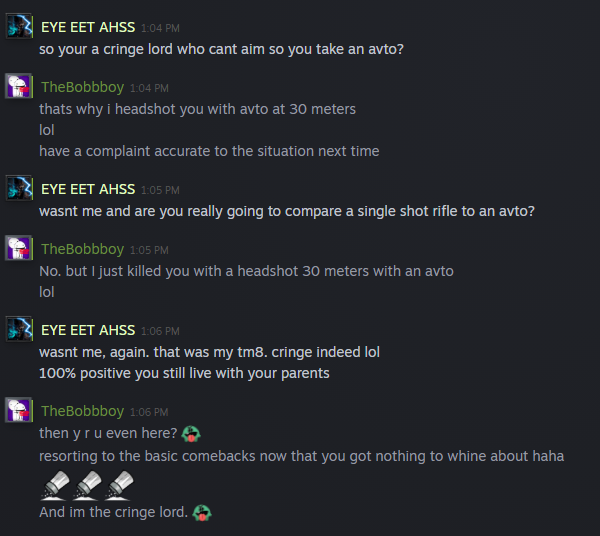Click EYE EET AHSS avatar at 1:04 PM
The image size is (600, 536).
pyautogui.click(x=19, y=26)
